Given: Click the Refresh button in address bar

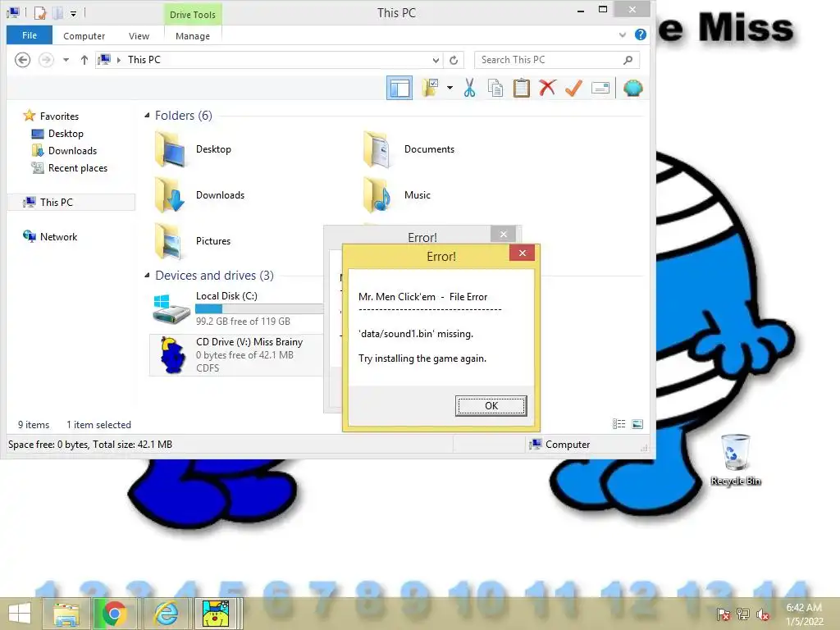Looking at the screenshot, I should tap(454, 60).
